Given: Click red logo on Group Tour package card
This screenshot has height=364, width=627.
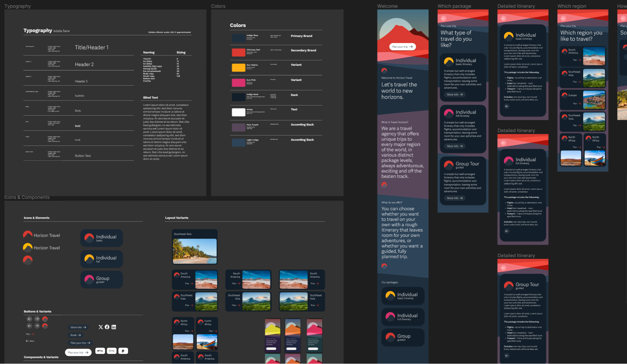Looking at the screenshot, I should (x=449, y=165).
